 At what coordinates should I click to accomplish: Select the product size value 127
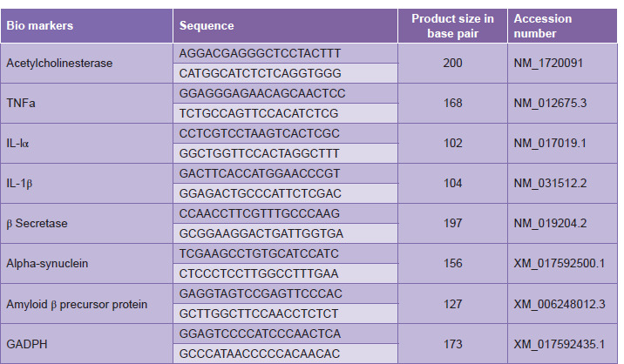click(x=452, y=304)
